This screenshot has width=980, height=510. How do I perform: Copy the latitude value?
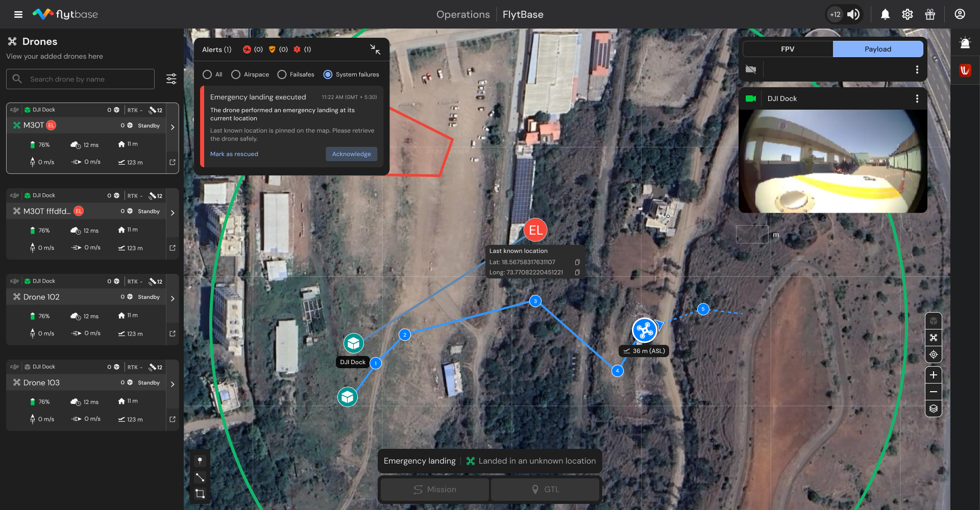(x=577, y=262)
